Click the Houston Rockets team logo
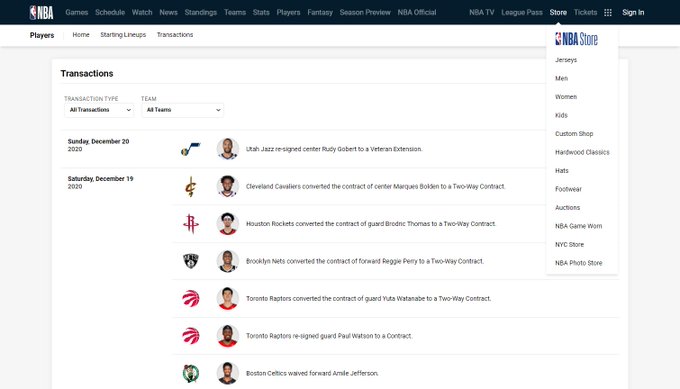This screenshot has height=389, width=680. [190, 224]
